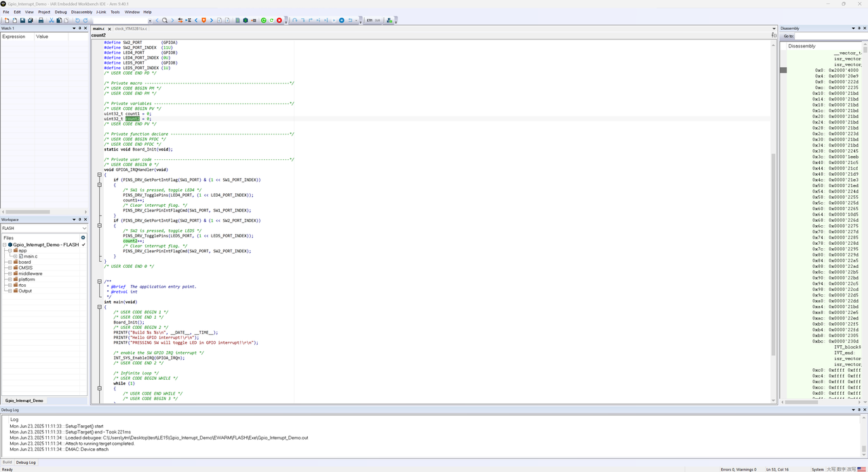This screenshot has width=868, height=472.
Task: Open the File menu
Action: coord(6,12)
